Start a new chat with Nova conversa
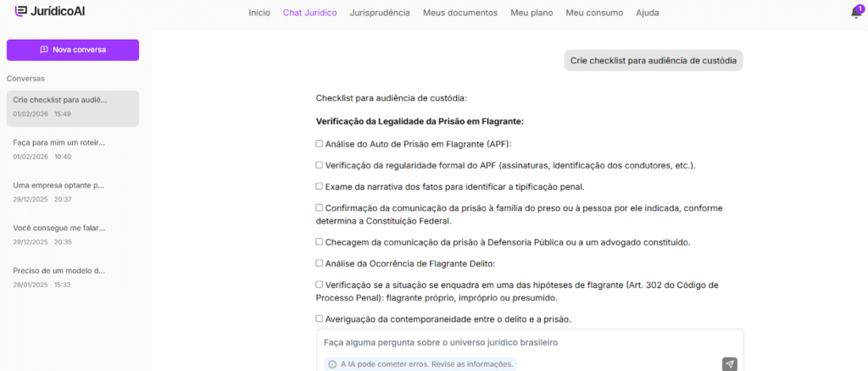Screen dimensions: 868x371 coord(73,50)
